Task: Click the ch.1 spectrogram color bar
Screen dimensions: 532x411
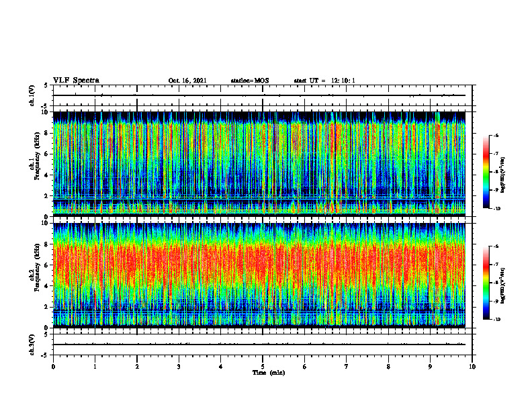Action: pyautogui.click(x=486, y=172)
